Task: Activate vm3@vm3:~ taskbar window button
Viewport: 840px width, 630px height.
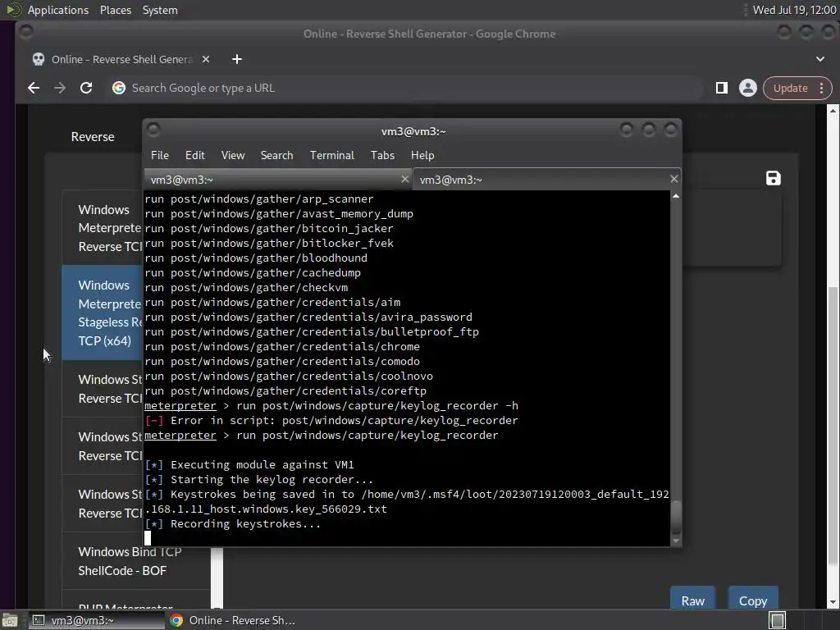Action: [95, 620]
